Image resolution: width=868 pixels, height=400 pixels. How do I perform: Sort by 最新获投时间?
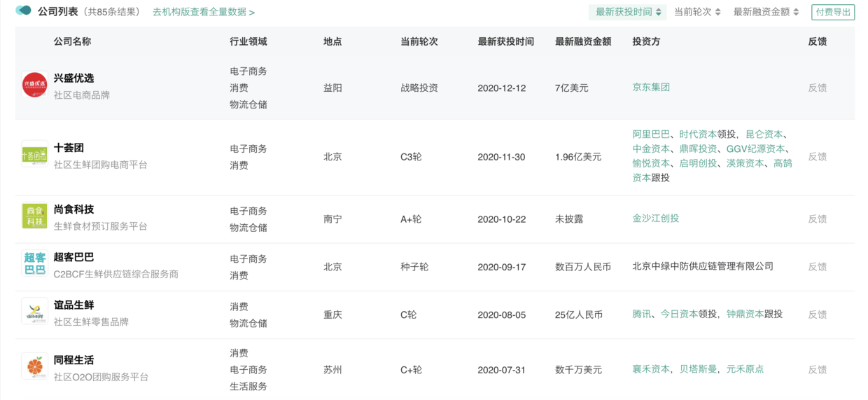coord(628,12)
